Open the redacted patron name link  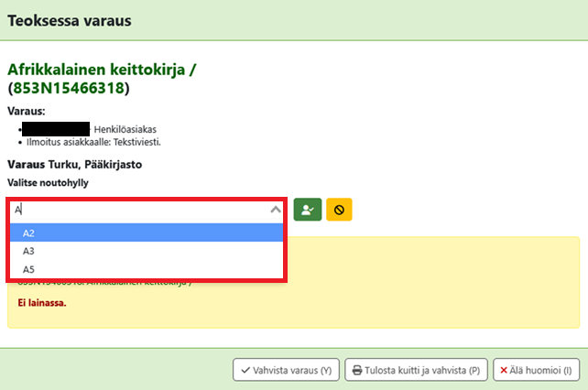point(55,129)
